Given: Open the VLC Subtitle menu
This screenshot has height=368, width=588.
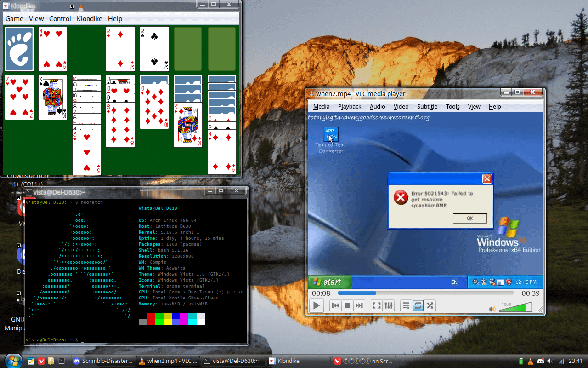Looking at the screenshot, I should (427, 107).
